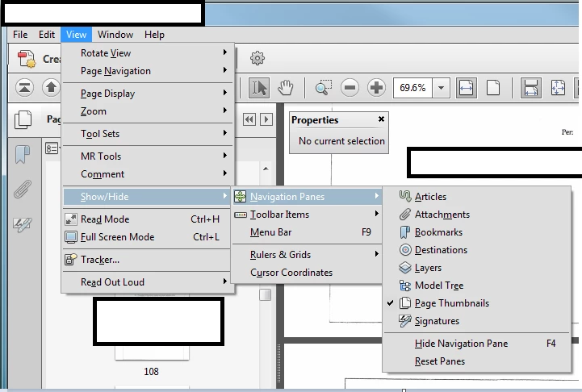
Task: Select the Marquee Zoom tool
Action: [324, 88]
